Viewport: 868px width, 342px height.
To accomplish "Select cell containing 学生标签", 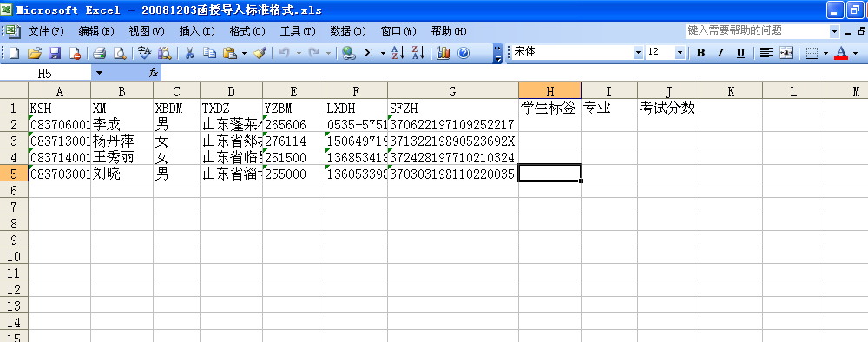I will click(549, 108).
